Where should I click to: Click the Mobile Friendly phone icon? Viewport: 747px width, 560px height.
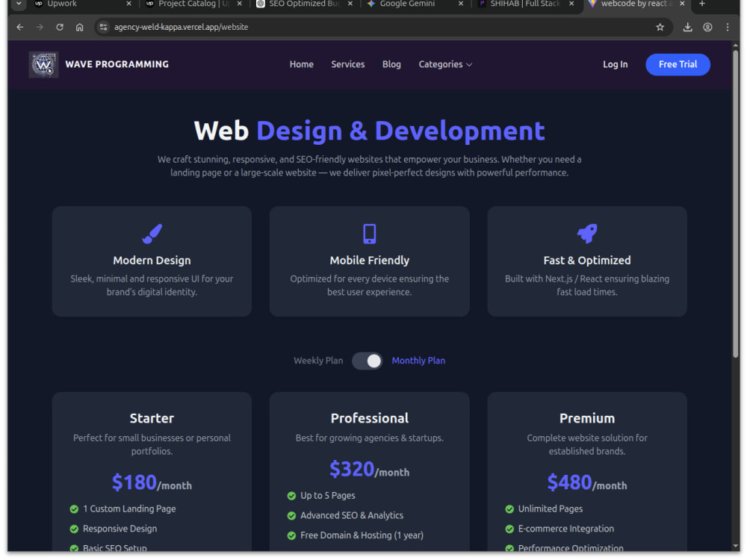[x=370, y=234]
